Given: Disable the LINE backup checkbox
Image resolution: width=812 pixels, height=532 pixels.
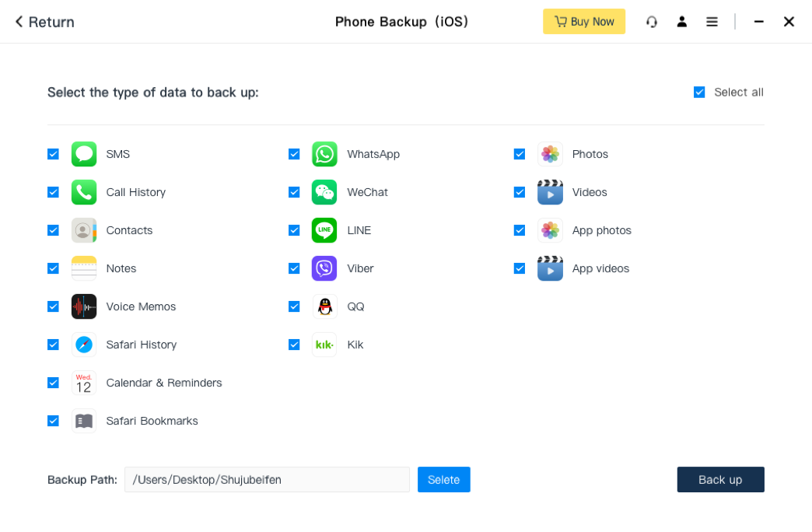Looking at the screenshot, I should (294, 230).
